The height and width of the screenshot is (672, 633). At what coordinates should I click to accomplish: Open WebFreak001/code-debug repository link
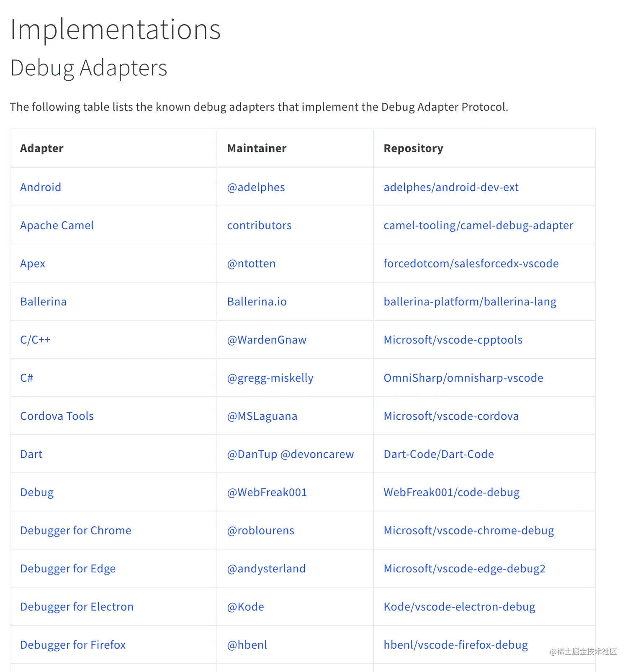pos(452,492)
